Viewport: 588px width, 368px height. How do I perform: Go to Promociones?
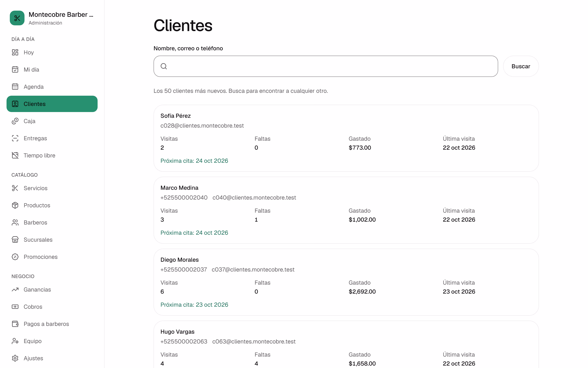click(52, 257)
